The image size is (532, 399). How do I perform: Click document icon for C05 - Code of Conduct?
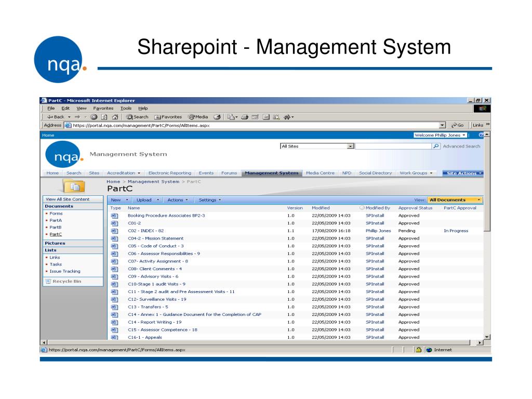click(115, 246)
